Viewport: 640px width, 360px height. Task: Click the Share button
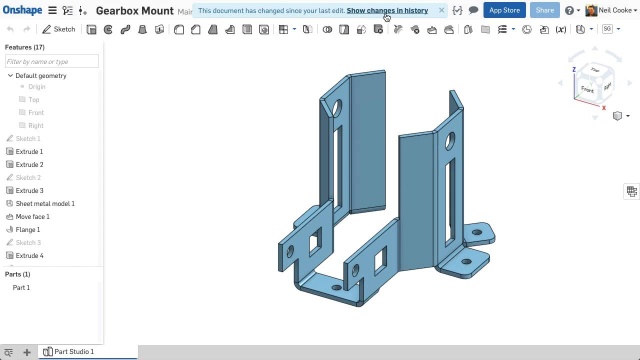[x=545, y=10]
